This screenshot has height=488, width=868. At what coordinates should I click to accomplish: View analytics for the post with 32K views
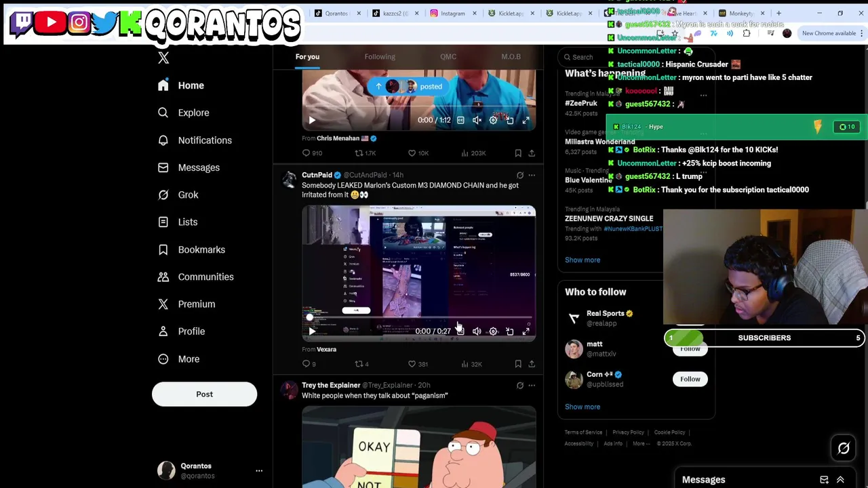471,364
